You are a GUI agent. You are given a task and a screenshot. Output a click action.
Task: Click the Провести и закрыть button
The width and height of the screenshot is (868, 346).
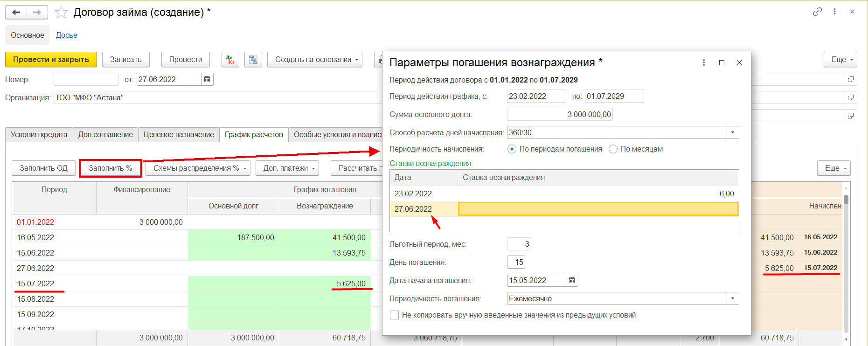point(51,60)
